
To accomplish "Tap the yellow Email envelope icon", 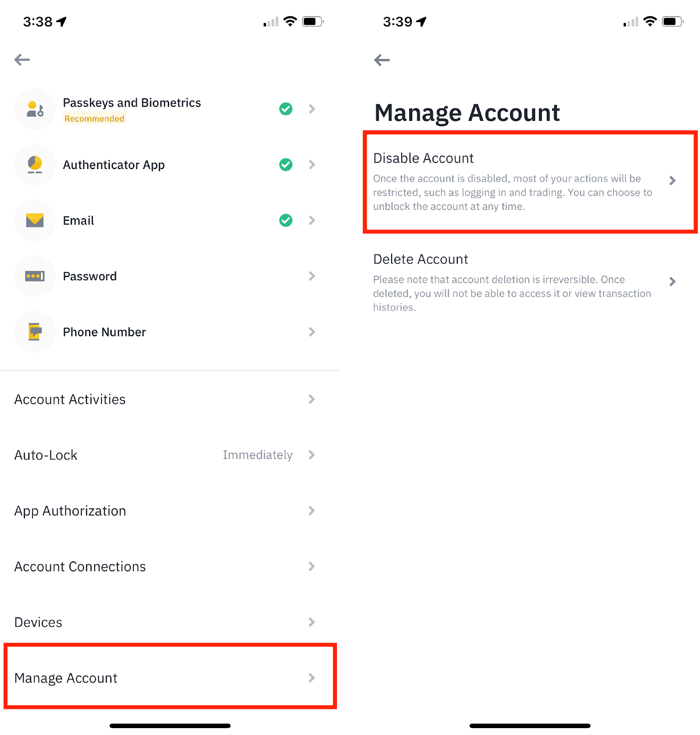I will point(35,220).
